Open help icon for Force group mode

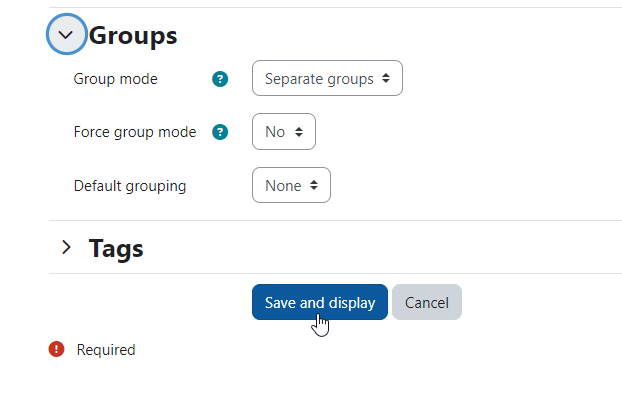click(220, 132)
